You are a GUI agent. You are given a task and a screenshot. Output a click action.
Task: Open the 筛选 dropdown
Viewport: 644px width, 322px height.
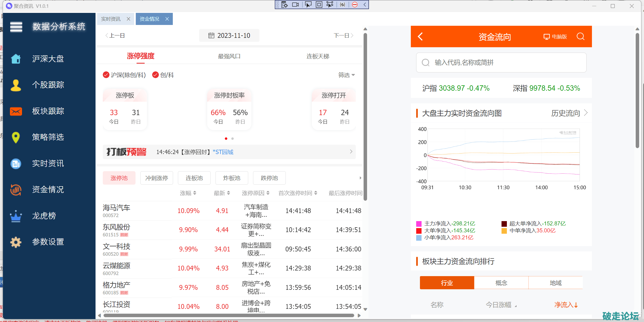pyautogui.click(x=346, y=75)
